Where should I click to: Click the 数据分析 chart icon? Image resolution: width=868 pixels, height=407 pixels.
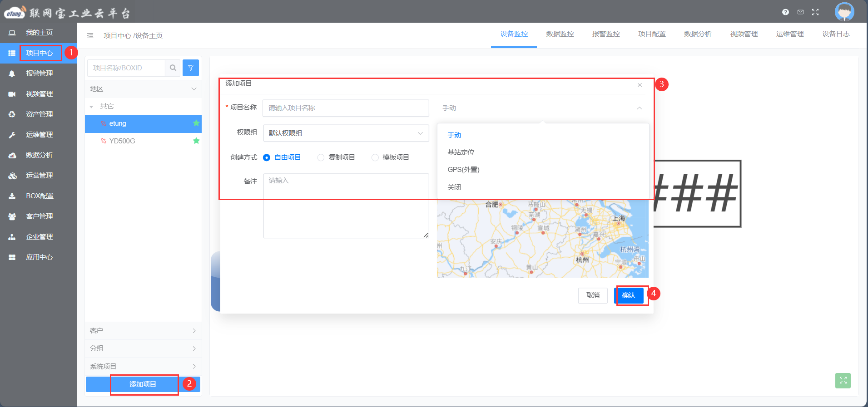pyautogui.click(x=12, y=155)
